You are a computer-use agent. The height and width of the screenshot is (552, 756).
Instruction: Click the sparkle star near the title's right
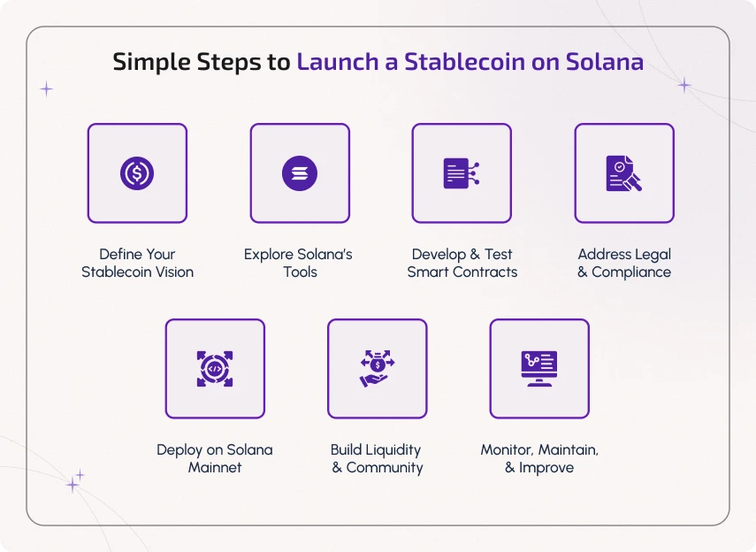click(x=684, y=86)
